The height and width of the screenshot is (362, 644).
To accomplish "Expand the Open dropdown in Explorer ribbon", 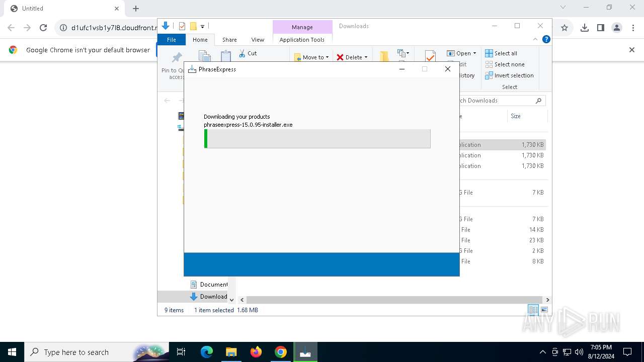I will click(461, 53).
